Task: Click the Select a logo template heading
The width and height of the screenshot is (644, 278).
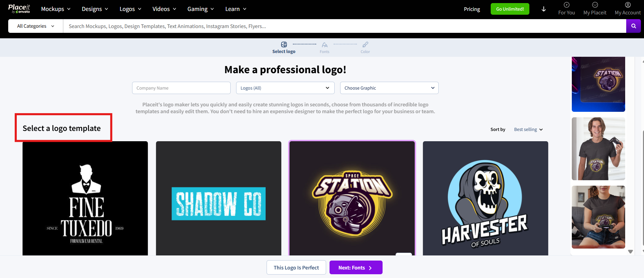Action: click(x=62, y=128)
